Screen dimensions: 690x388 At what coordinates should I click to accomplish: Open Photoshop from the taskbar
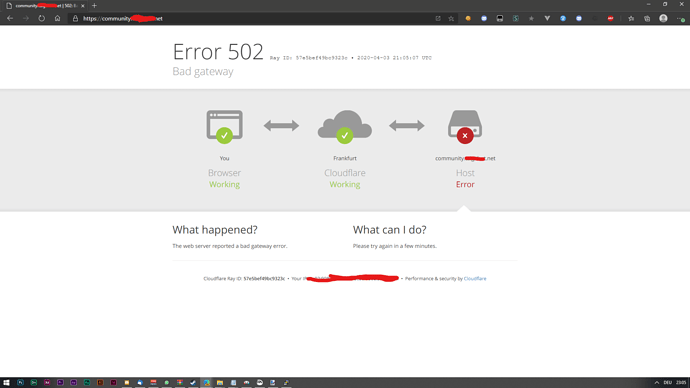tap(20, 383)
